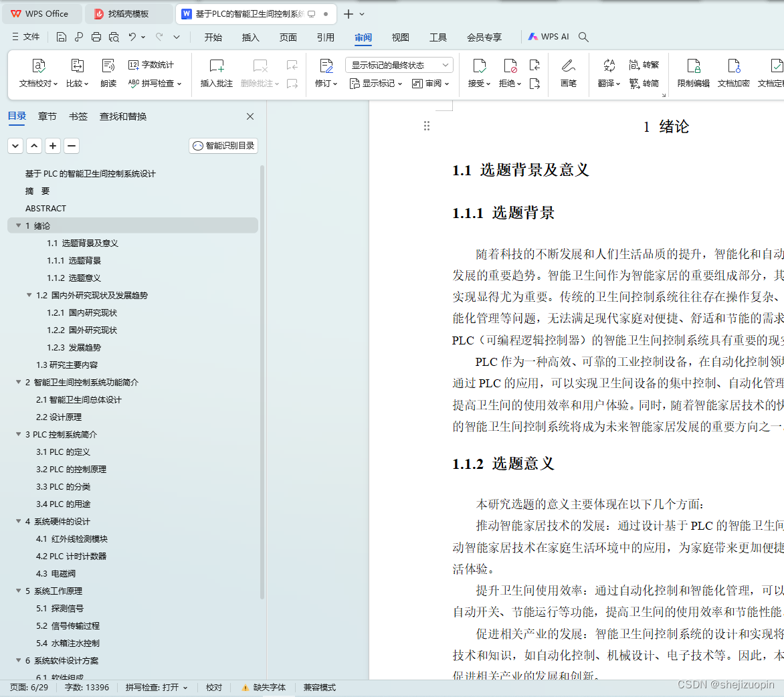Jump to 3.2 PLC 的控制原理 in outline

click(x=71, y=469)
